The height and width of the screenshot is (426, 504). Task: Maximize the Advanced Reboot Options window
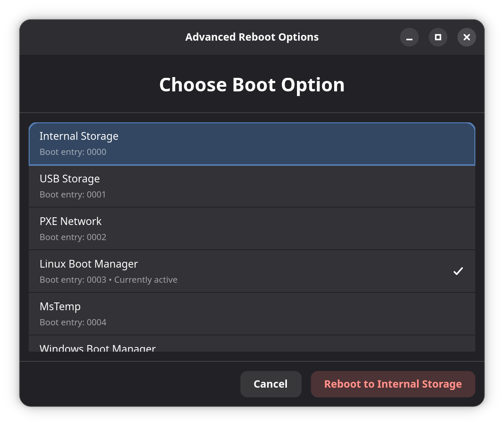coord(438,37)
